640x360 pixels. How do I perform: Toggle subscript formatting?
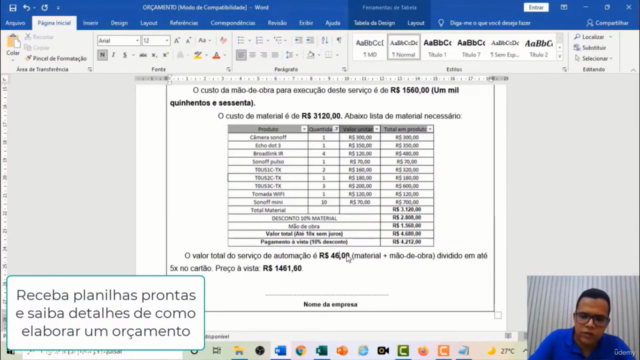(x=154, y=55)
